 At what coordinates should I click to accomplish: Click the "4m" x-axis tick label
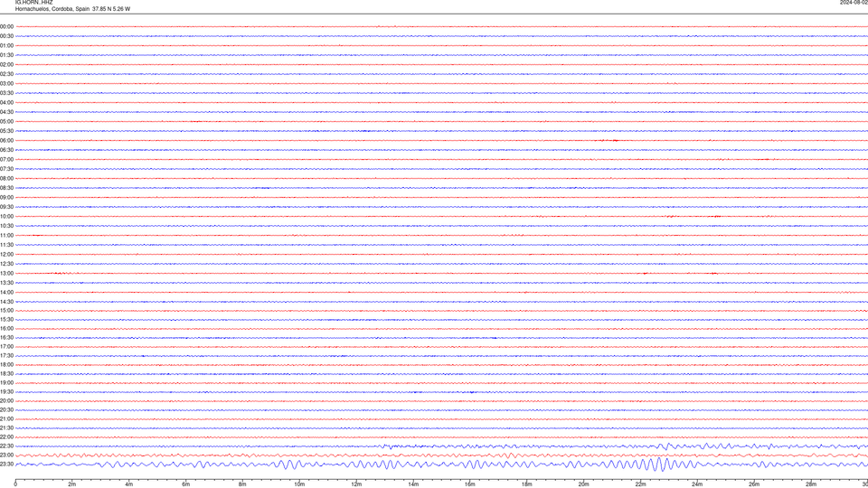point(129,484)
